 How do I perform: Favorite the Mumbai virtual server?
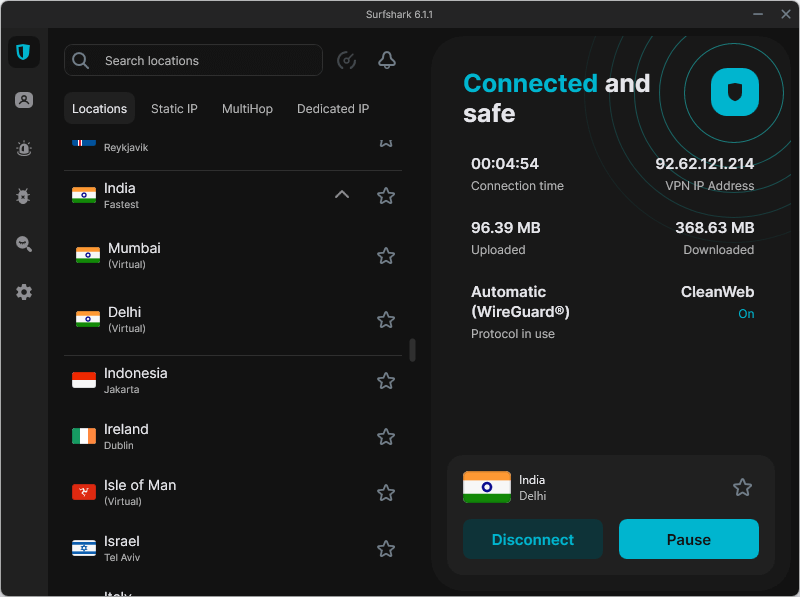pyautogui.click(x=386, y=256)
